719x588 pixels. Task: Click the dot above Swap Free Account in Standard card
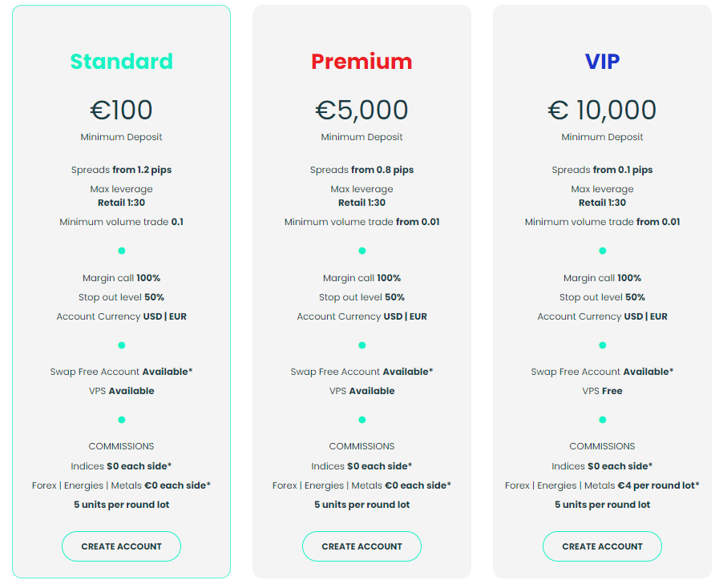pyautogui.click(x=121, y=345)
